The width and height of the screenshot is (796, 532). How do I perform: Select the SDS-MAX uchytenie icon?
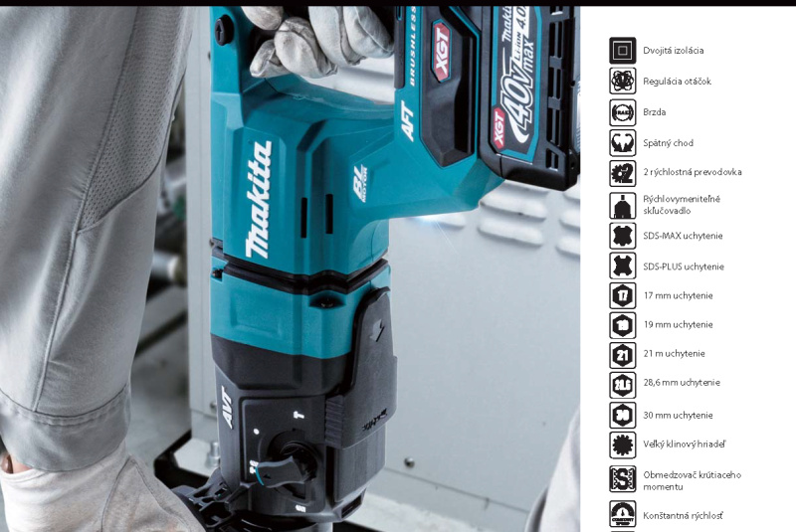click(x=623, y=236)
